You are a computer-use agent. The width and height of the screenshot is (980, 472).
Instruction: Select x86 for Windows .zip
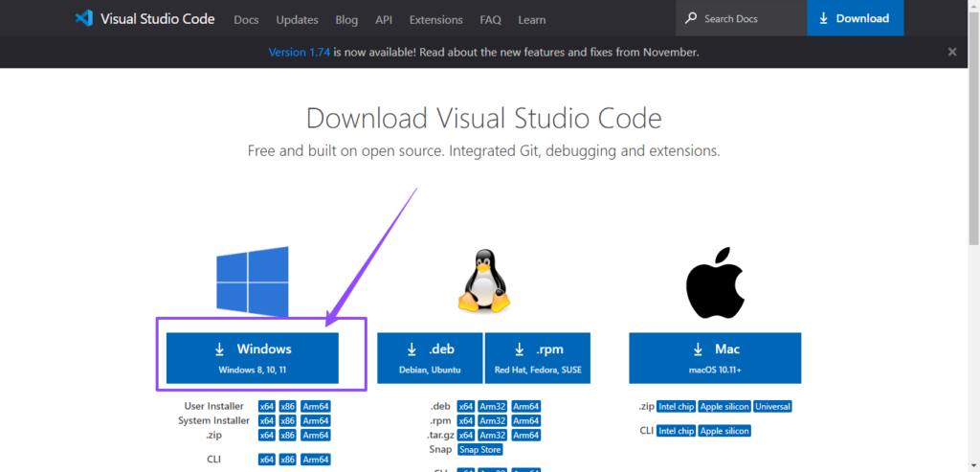tap(287, 435)
